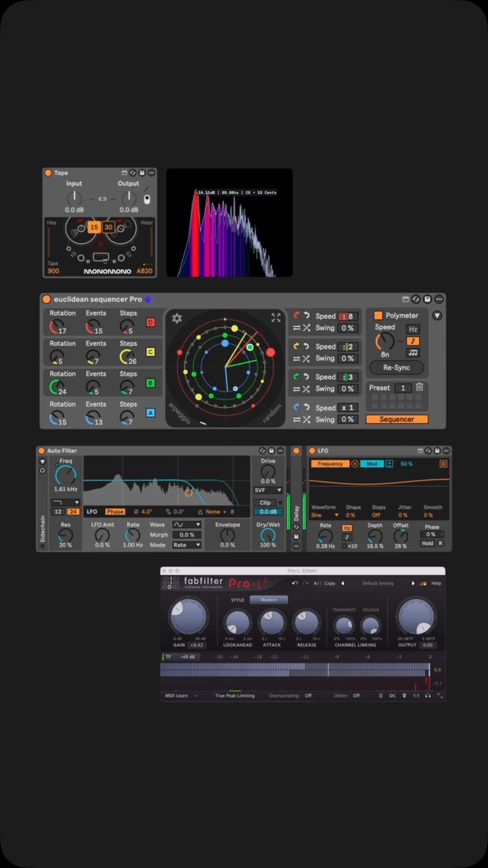
Task: Select the Phase tab in Auto Filter LFO
Action: (115, 511)
